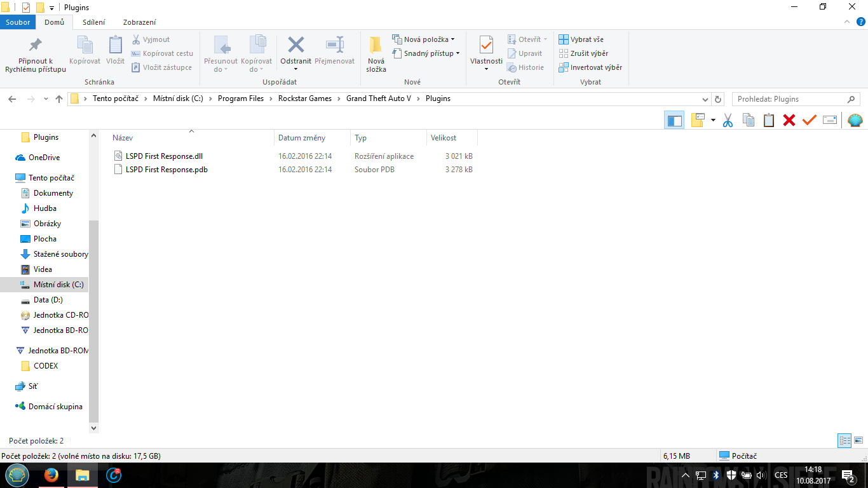Go up one folder with the up arrow
868x488 pixels.
[x=59, y=99]
